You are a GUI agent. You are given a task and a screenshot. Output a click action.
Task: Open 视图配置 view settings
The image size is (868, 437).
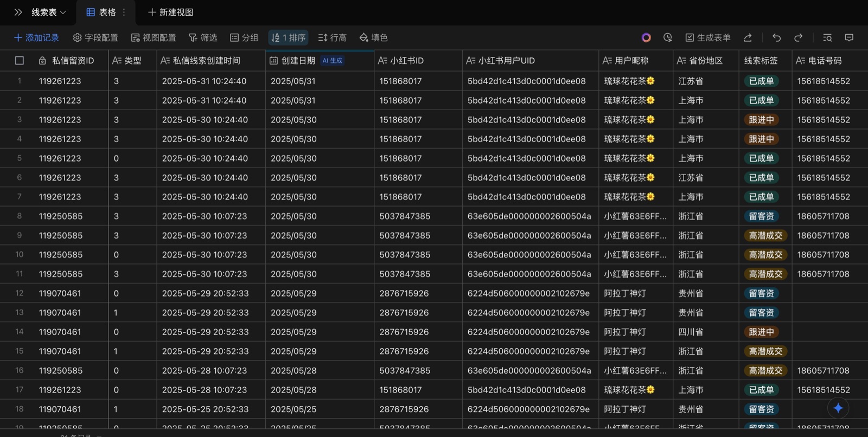[x=154, y=37]
